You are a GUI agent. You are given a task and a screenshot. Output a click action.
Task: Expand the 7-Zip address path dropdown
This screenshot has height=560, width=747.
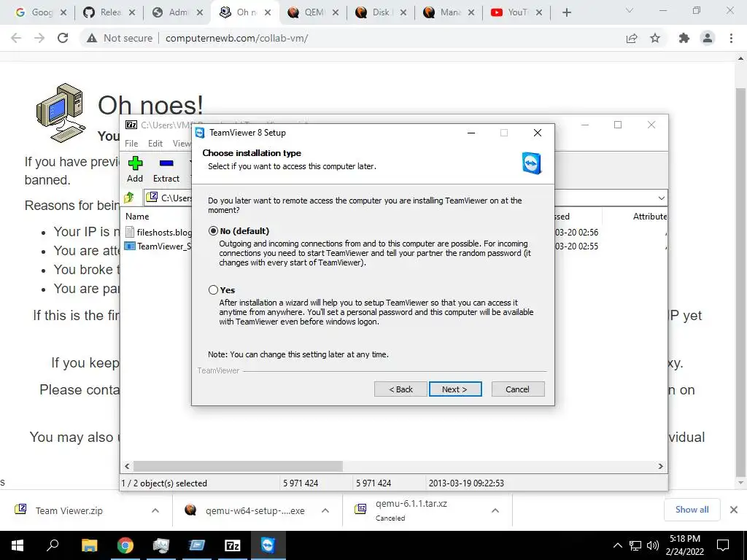coord(661,198)
